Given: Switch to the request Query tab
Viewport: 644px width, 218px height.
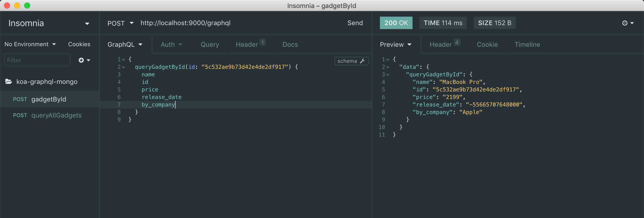Looking at the screenshot, I should (x=210, y=44).
